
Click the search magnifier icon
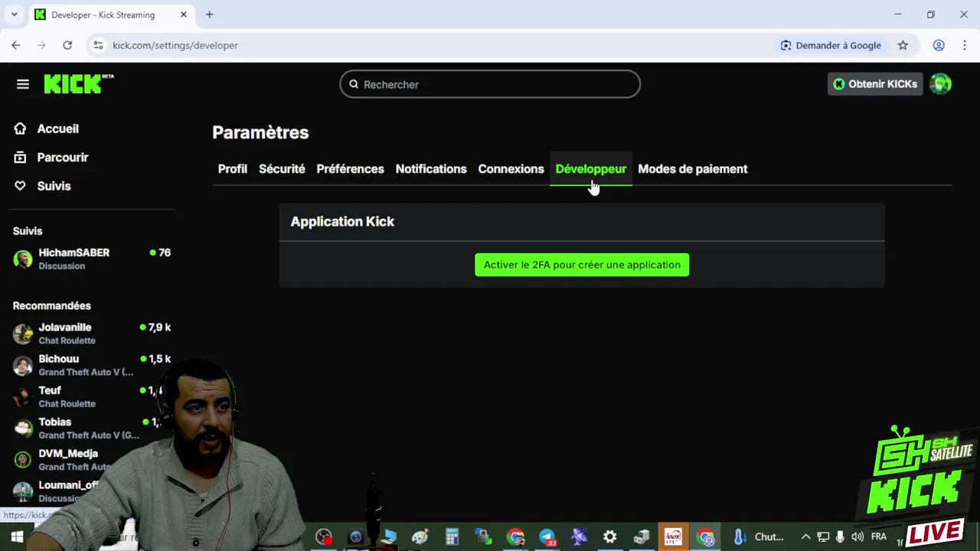(354, 84)
